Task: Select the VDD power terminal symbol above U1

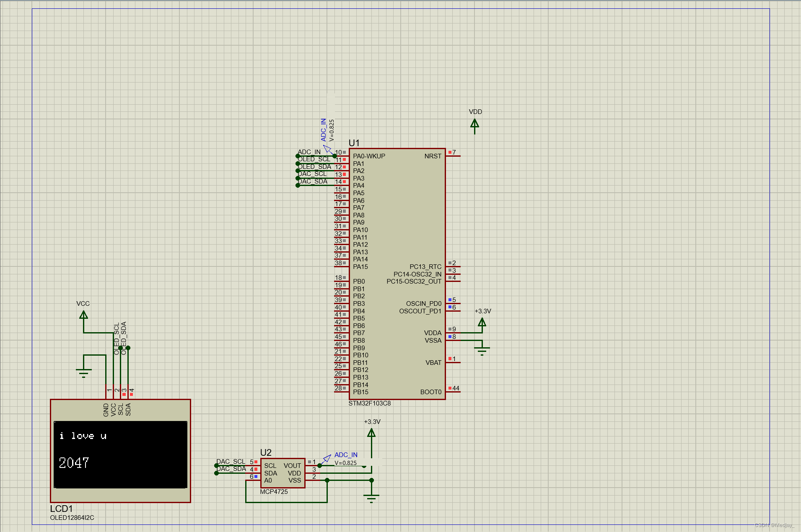Action: pos(475,124)
